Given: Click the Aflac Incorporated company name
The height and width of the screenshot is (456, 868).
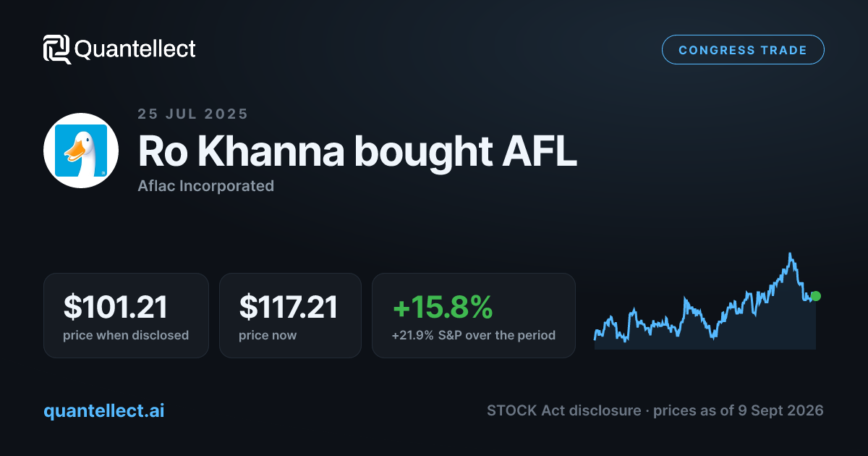Looking at the screenshot, I should tap(205, 186).
